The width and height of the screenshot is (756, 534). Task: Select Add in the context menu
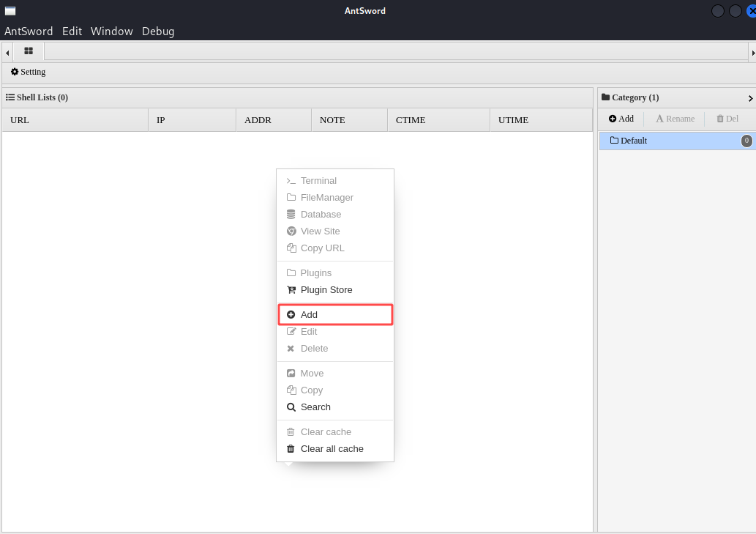click(x=335, y=315)
